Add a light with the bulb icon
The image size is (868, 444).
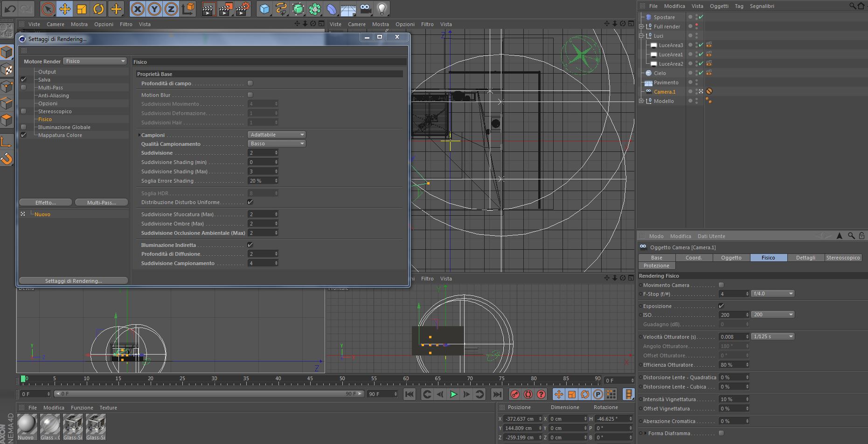click(382, 9)
